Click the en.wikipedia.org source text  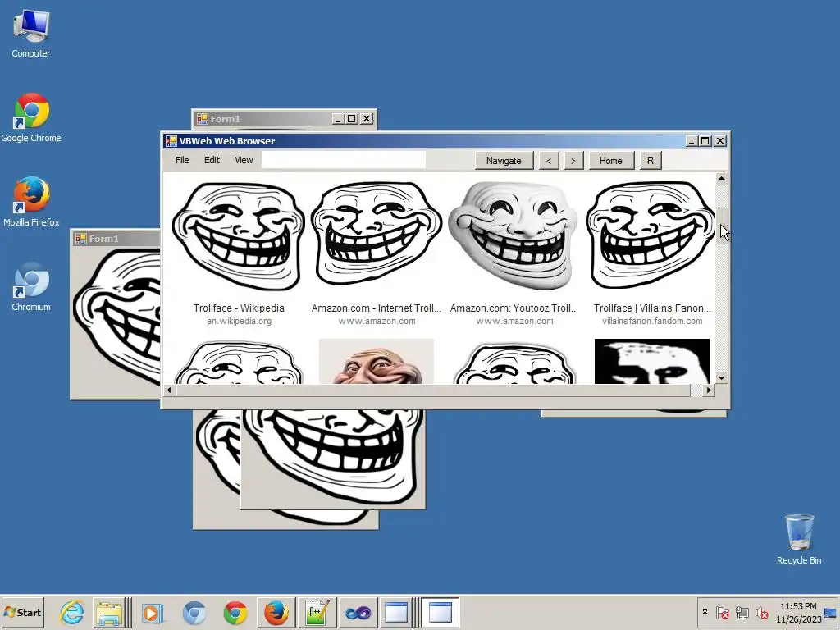pyautogui.click(x=239, y=321)
